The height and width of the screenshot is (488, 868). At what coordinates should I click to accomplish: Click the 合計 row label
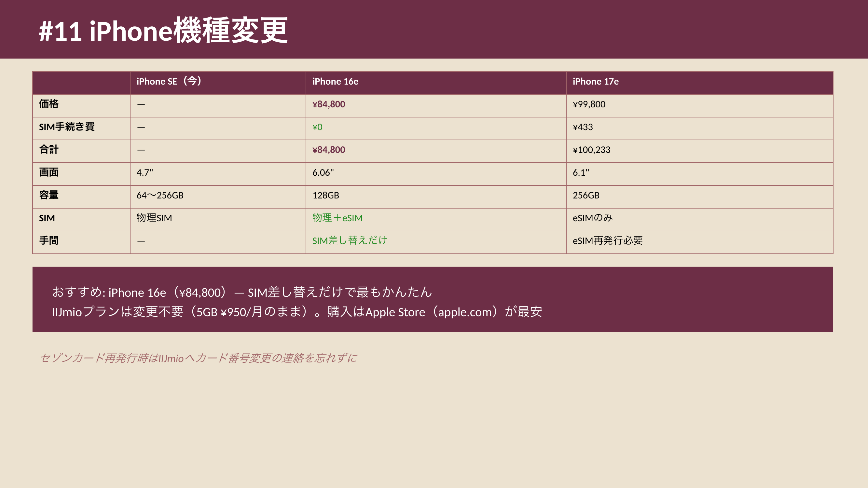tap(49, 150)
